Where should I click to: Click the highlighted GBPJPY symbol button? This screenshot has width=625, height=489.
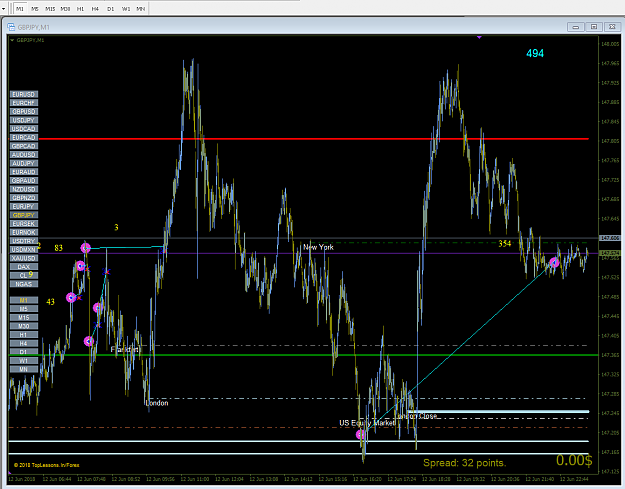24,215
